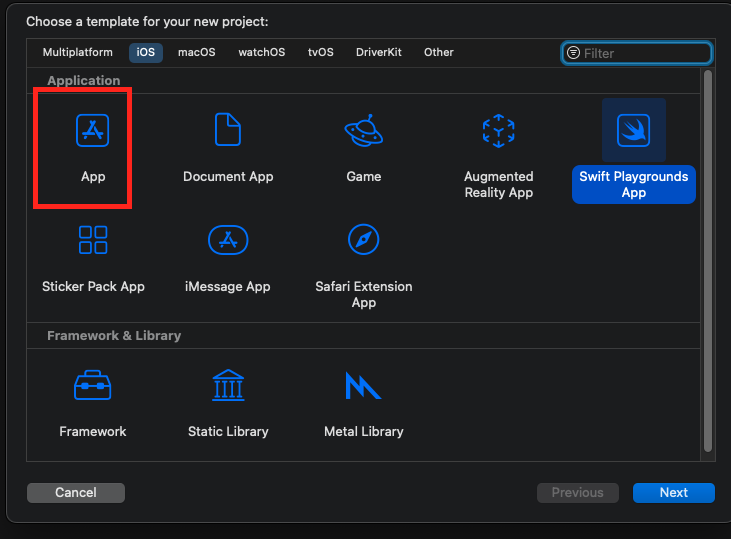
Task: Click the 'Augmented Reality App' label
Action: (498, 184)
